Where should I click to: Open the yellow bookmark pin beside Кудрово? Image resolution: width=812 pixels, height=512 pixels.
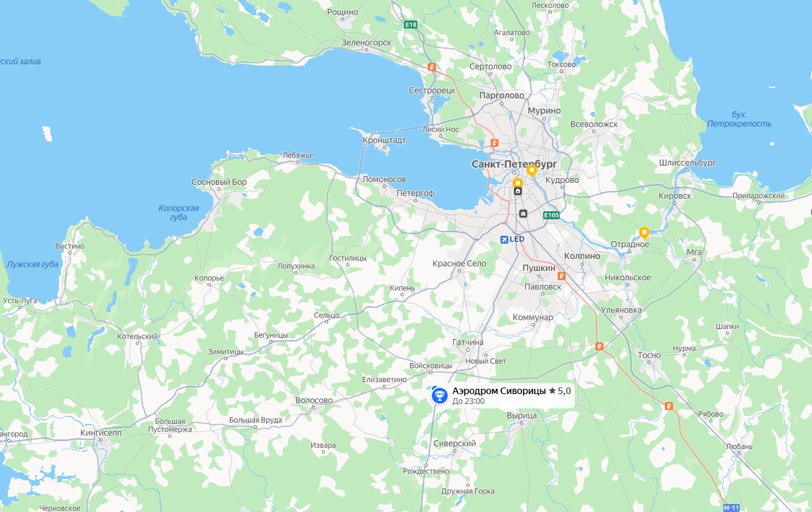click(x=531, y=170)
